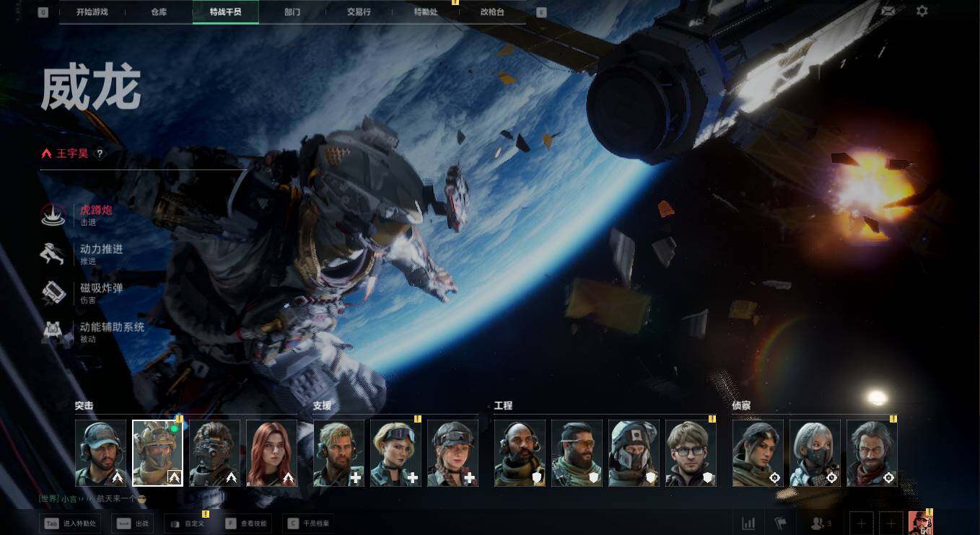The height and width of the screenshot is (535, 980).
Task: Open the 干员档案 button
Action: click(308, 523)
